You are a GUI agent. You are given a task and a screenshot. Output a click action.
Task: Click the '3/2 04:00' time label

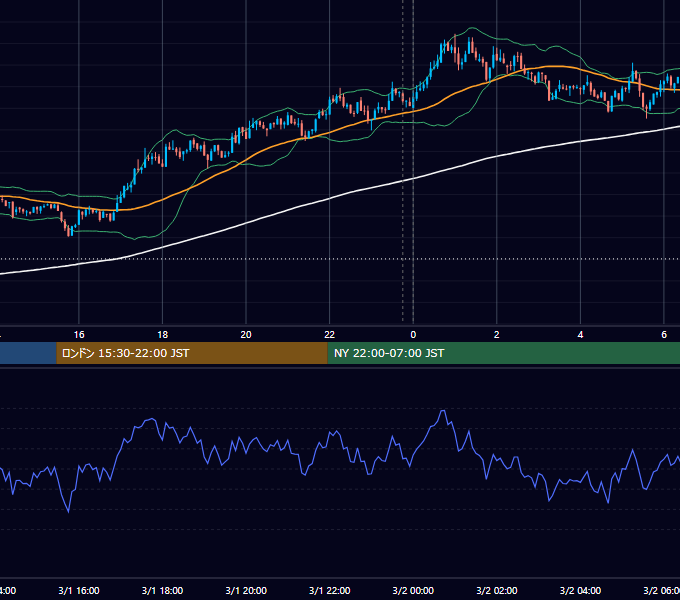pyautogui.click(x=580, y=590)
